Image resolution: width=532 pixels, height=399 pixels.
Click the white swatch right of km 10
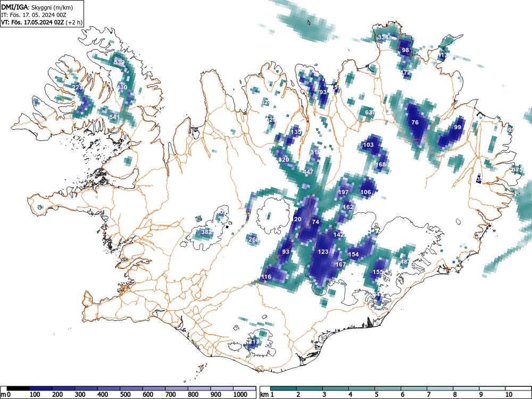518,388
